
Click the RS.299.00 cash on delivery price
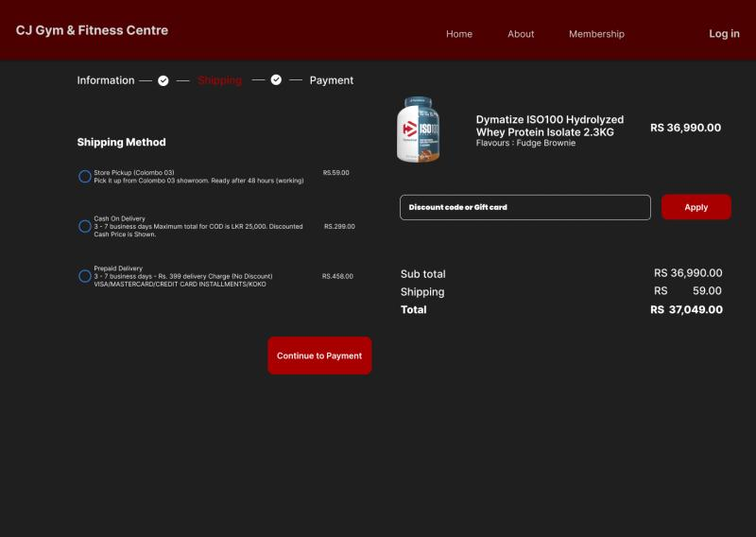pyautogui.click(x=339, y=226)
